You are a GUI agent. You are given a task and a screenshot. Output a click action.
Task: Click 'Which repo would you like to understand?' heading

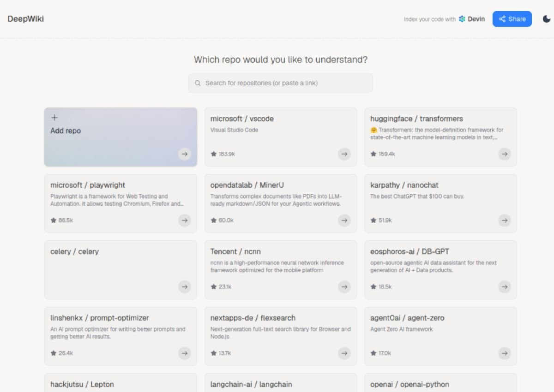point(281,59)
